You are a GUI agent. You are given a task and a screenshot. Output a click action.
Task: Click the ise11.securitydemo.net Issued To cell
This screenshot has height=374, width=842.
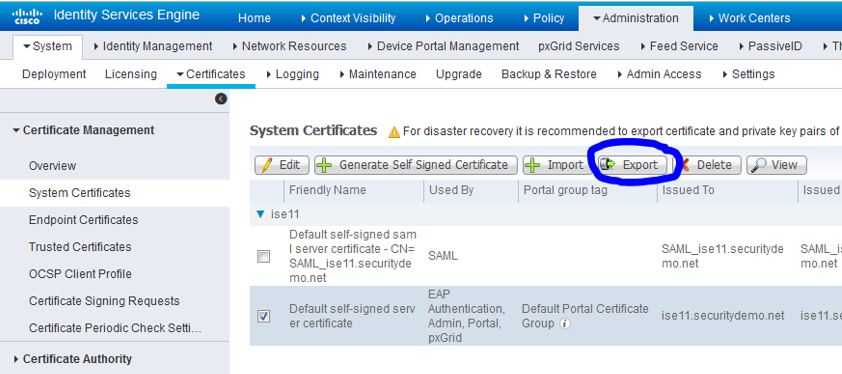[x=723, y=316]
